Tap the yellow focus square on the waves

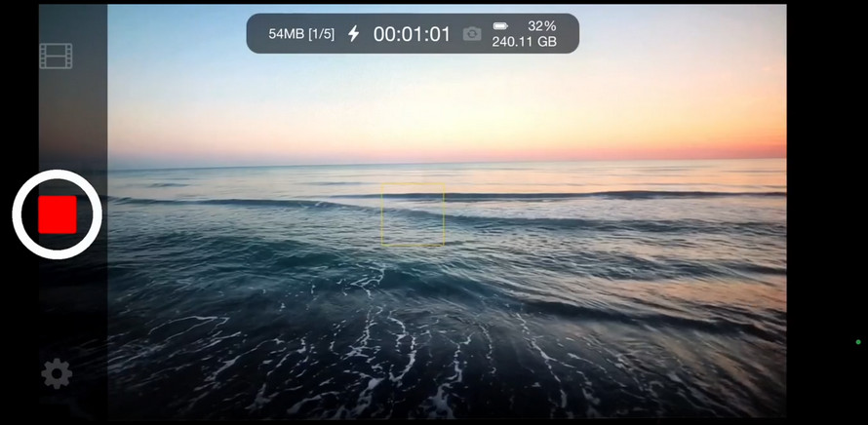(413, 214)
